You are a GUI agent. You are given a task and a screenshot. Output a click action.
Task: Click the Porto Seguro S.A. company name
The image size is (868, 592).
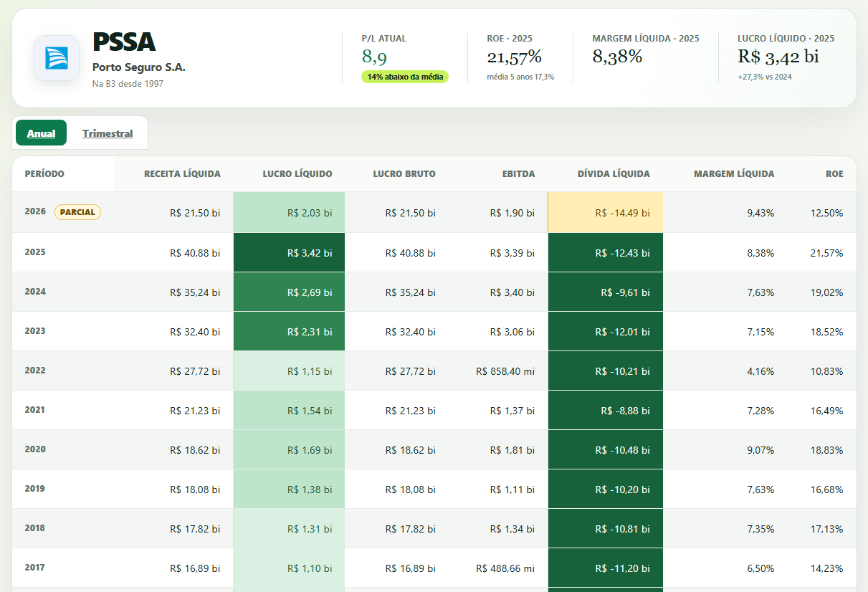tap(139, 67)
